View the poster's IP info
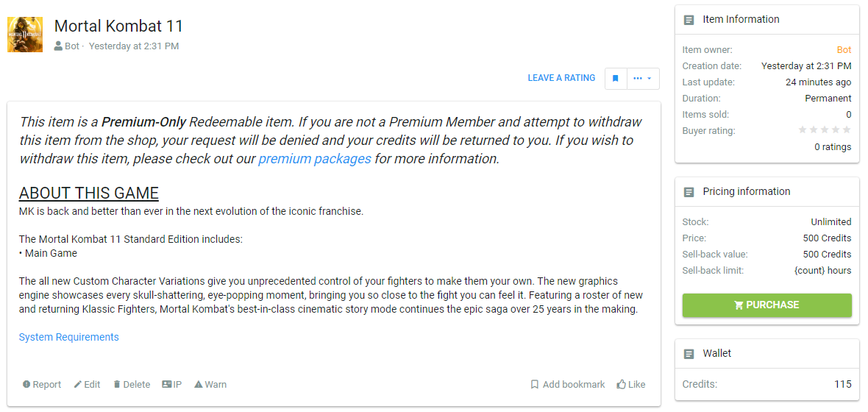Image resolution: width=868 pixels, height=412 pixels. pos(172,384)
